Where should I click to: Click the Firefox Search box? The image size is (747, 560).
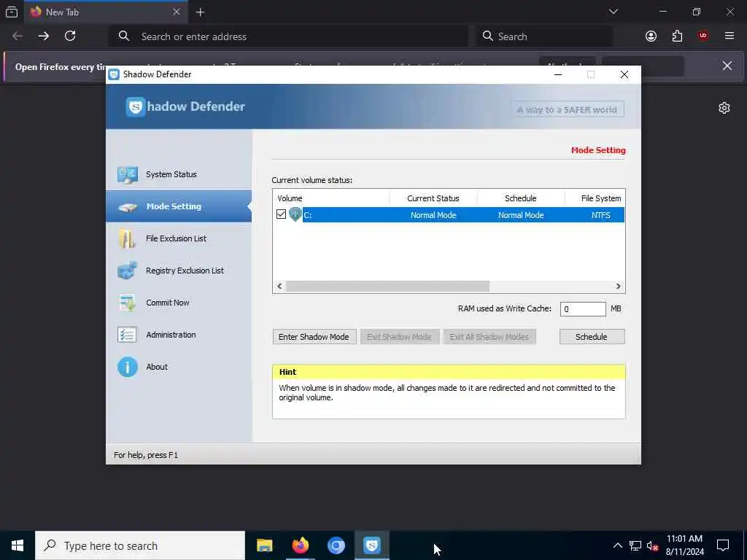[543, 36]
